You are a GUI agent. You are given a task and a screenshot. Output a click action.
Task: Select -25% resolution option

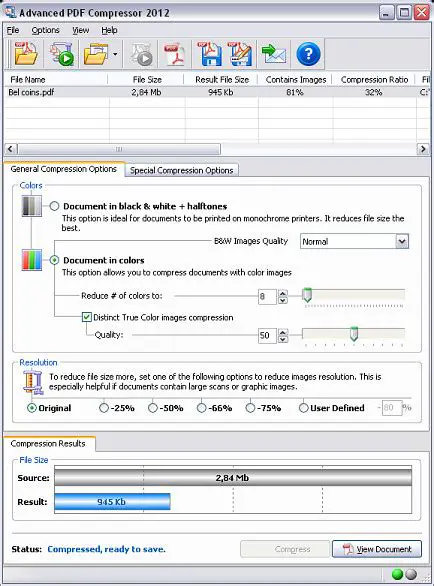coord(104,408)
